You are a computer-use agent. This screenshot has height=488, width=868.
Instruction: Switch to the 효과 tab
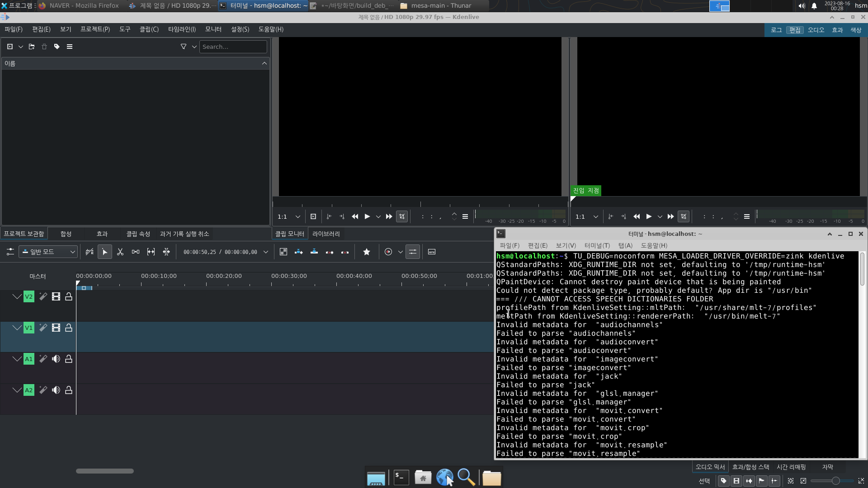point(102,234)
